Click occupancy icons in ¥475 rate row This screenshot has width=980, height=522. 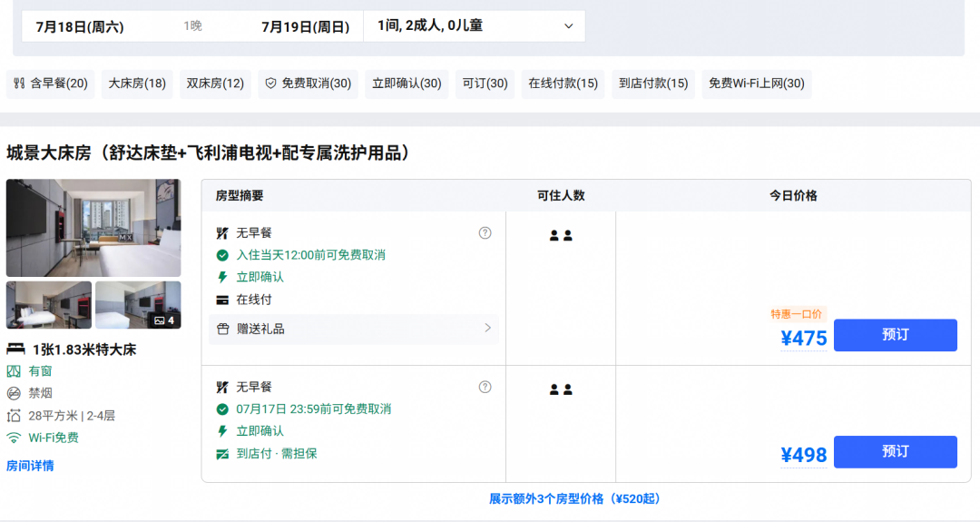tap(561, 236)
